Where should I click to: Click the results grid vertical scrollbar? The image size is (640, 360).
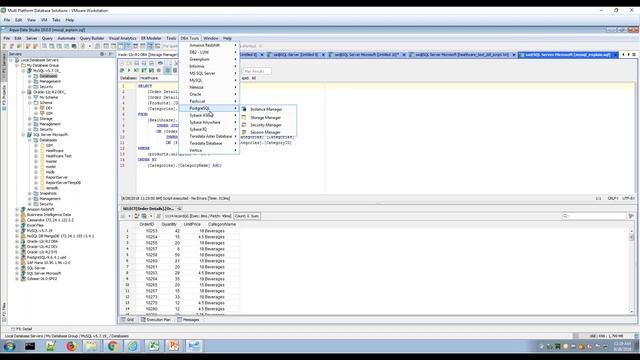(631, 271)
